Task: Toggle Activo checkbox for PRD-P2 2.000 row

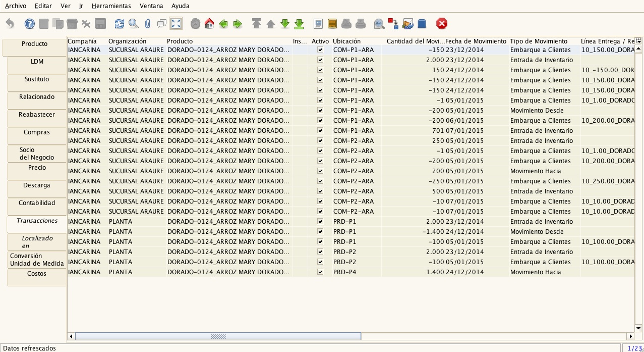Action: click(x=320, y=252)
